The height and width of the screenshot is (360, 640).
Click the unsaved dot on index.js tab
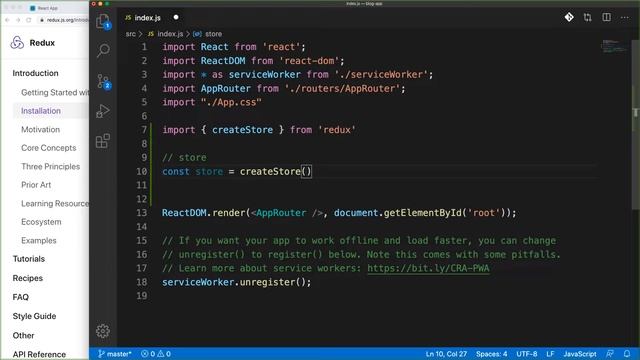click(176, 18)
